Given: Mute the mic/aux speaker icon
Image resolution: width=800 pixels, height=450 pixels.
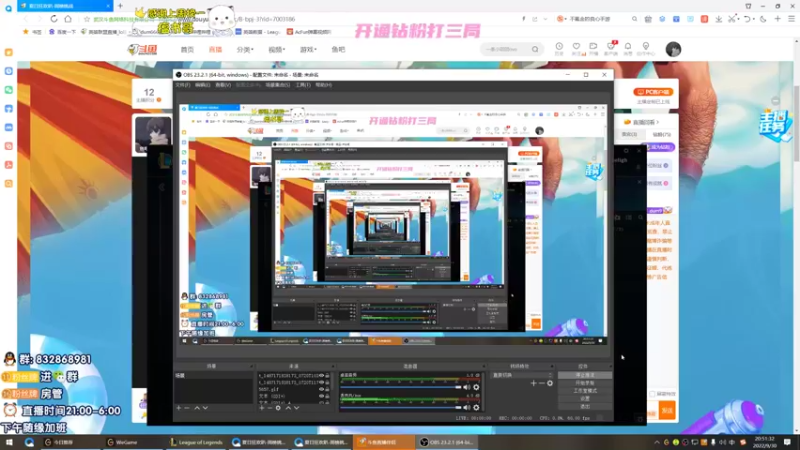Looking at the screenshot, I should (466, 408).
